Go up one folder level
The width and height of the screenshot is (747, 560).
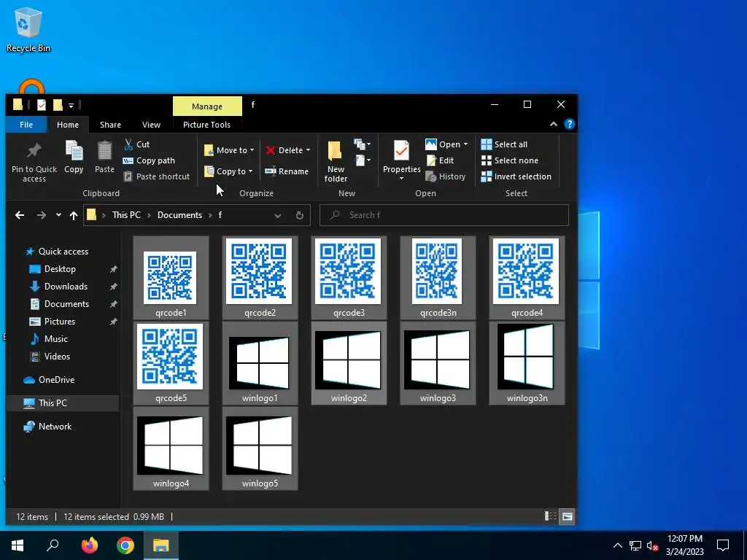click(74, 215)
